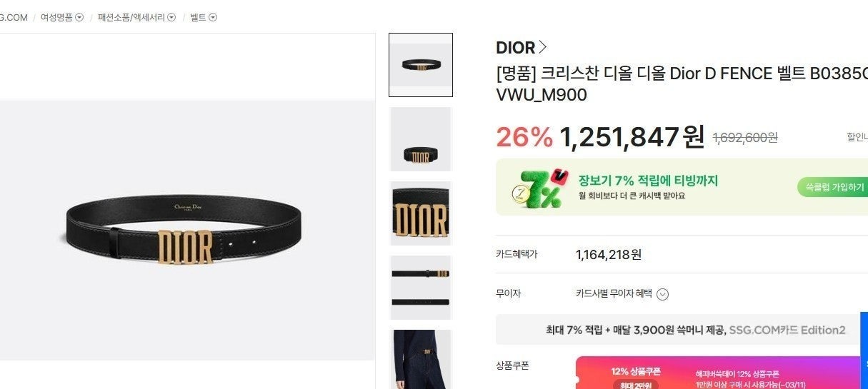Click the DIOR brand name link
The height and width of the screenshot is (389, 868).
[x=515, y=48]
